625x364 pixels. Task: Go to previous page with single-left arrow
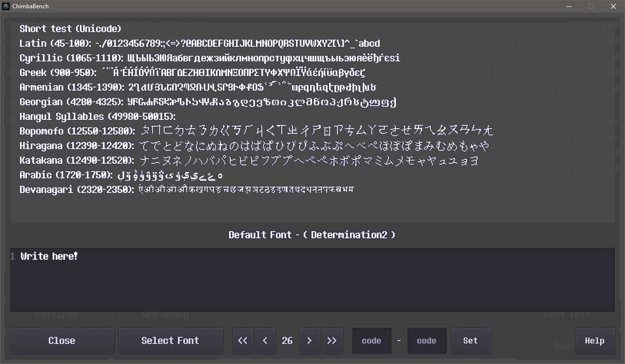(265, 341)
